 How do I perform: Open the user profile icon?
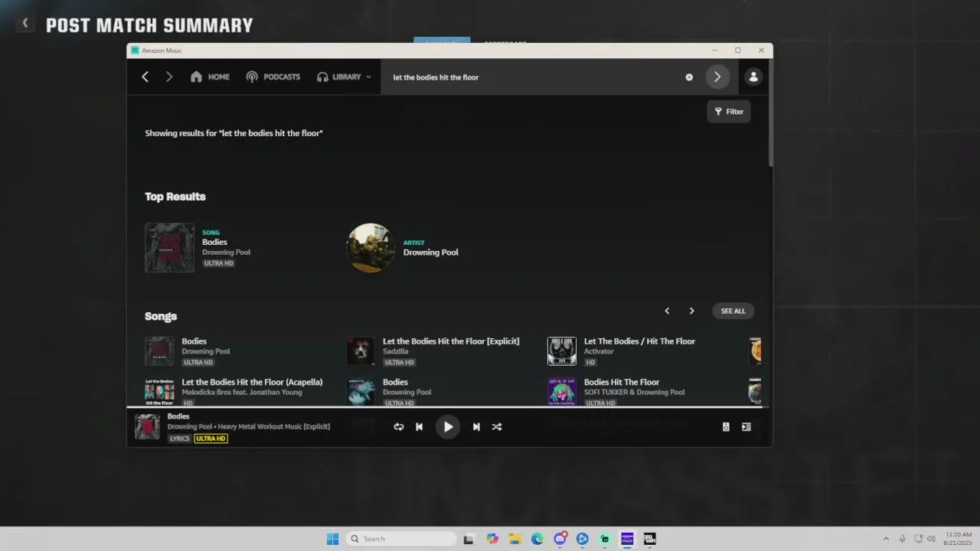(753, 77)
